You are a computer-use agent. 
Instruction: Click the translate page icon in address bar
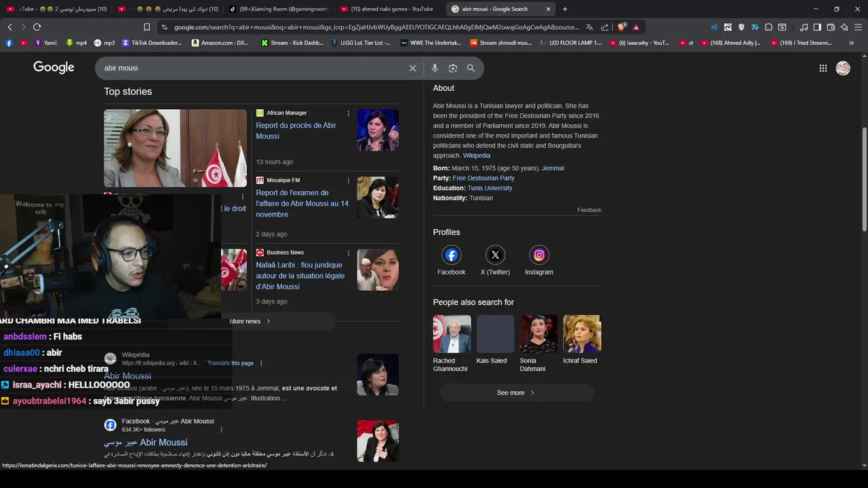click(589, 27)
